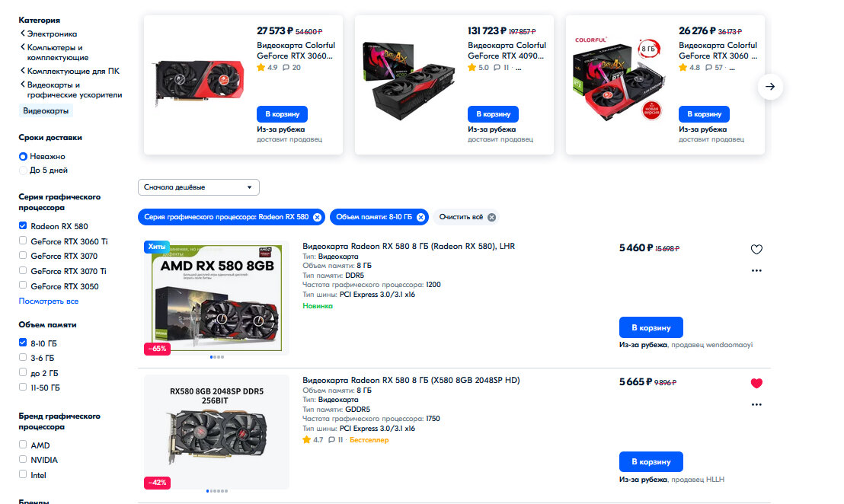
Task: Enable GeForce RTX 3060 Ti checkbox
Action: tap(23, 241)
